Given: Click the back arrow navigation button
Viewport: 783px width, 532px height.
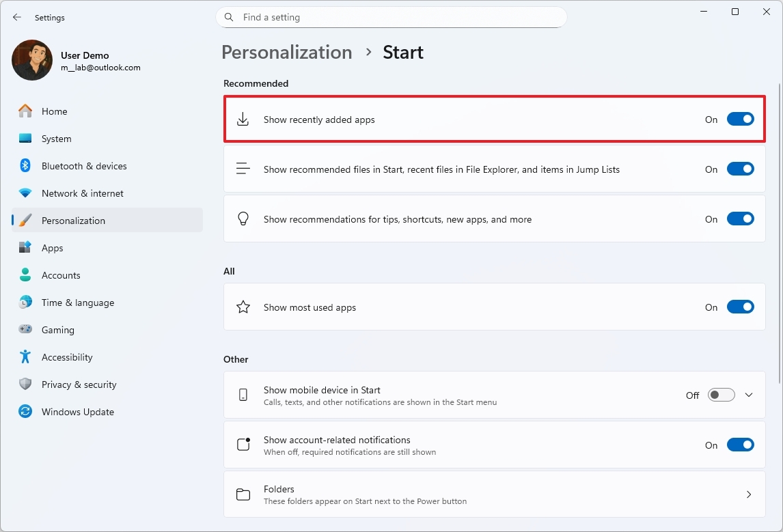Looking at the screenshot, I should coord(16,17).
